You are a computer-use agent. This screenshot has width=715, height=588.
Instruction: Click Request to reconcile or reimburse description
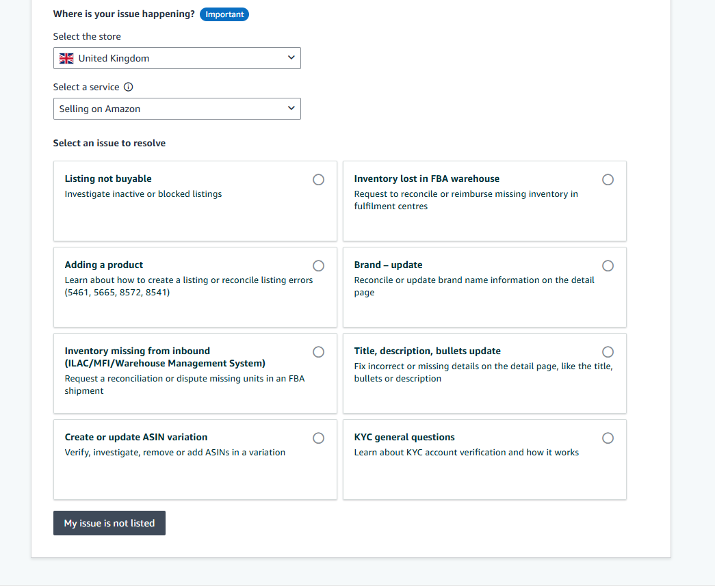coord(466,200)
